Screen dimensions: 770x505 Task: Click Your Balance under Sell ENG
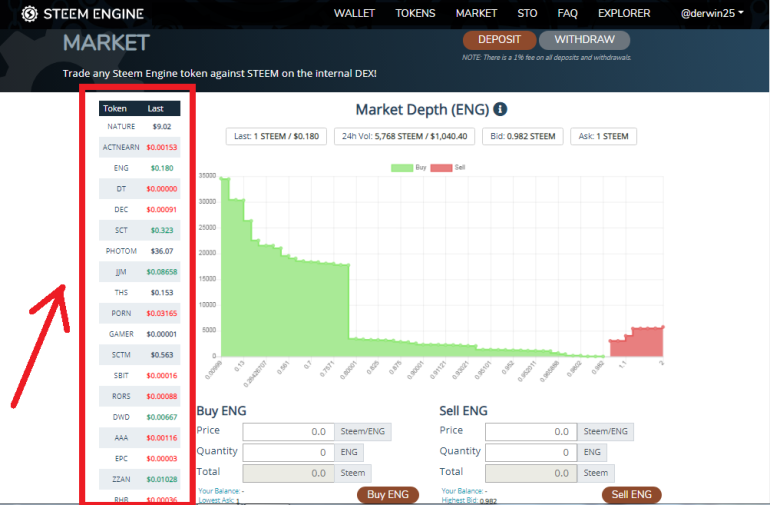click(462, 491)
